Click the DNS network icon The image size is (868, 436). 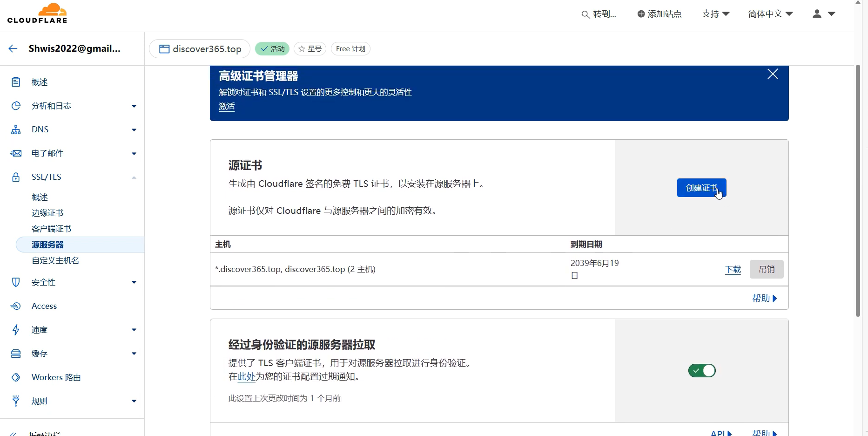[16, 129]
